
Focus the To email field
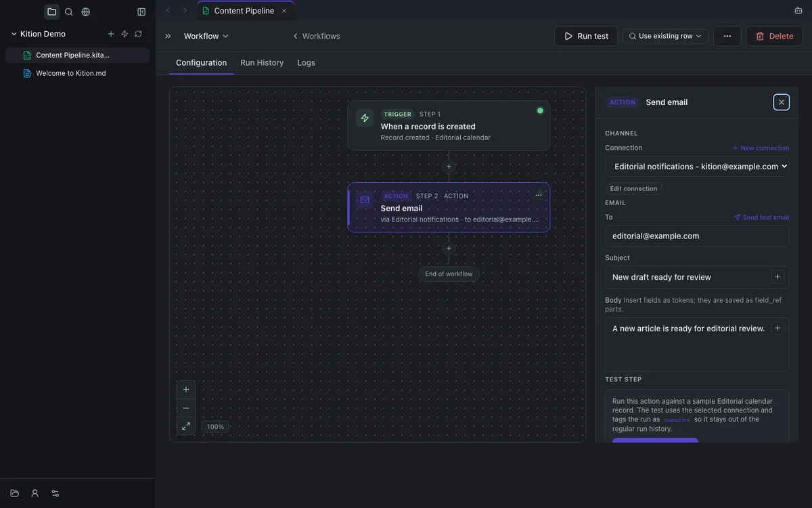click(x=697, y=236)
